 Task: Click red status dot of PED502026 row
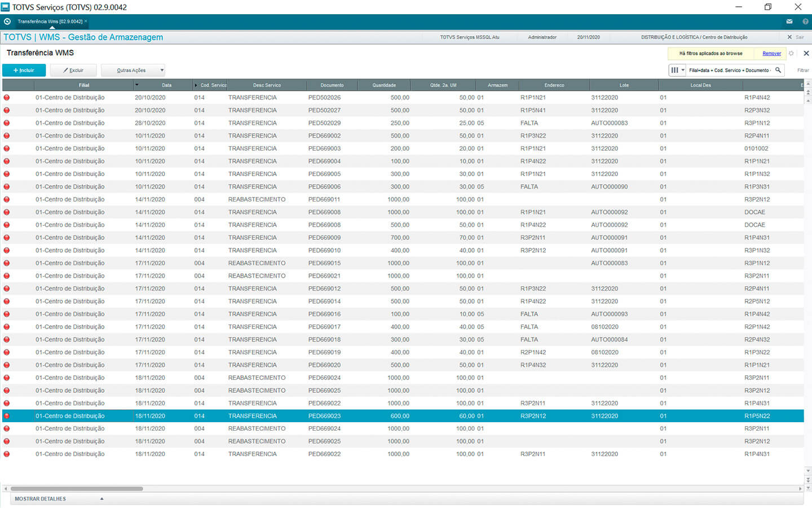pyautogui.click(x=7, y=98)
